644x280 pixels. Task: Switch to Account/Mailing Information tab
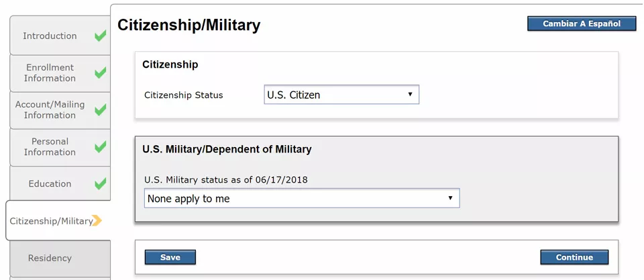(60, 109)
